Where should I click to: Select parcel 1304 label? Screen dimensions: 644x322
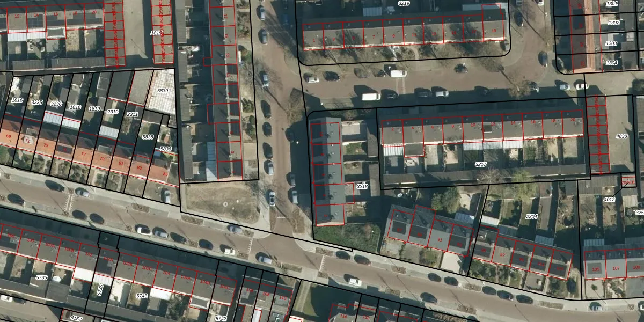tap(612, 63)
